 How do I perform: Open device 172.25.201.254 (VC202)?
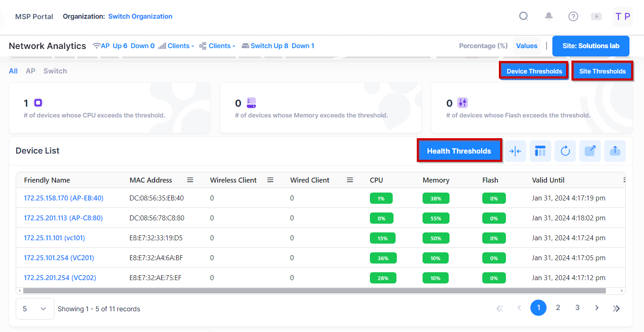(60, 278)
